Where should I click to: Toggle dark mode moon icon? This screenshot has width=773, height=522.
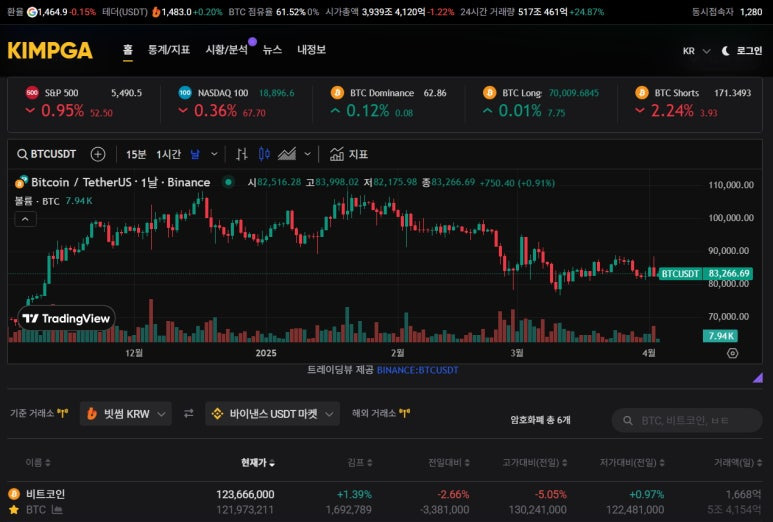pos(725,51)
